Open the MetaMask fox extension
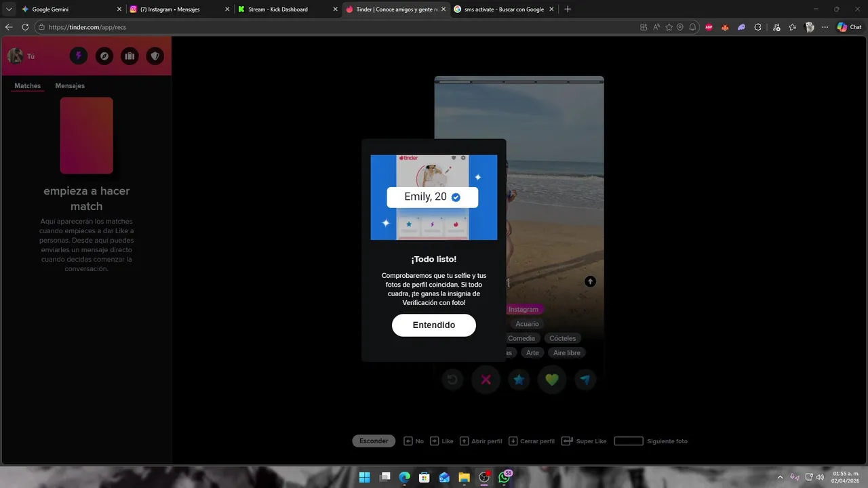 [725, 27]
